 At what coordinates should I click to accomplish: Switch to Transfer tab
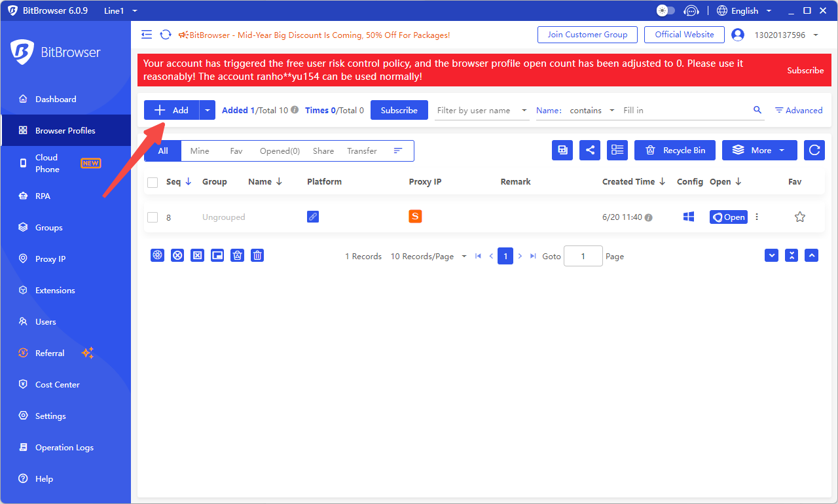362,151
